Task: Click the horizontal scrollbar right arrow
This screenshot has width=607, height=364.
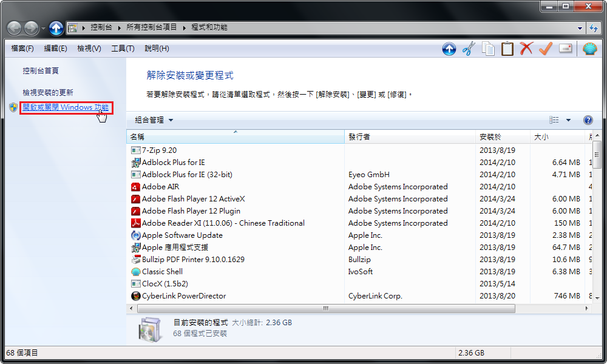Action: 586,308
